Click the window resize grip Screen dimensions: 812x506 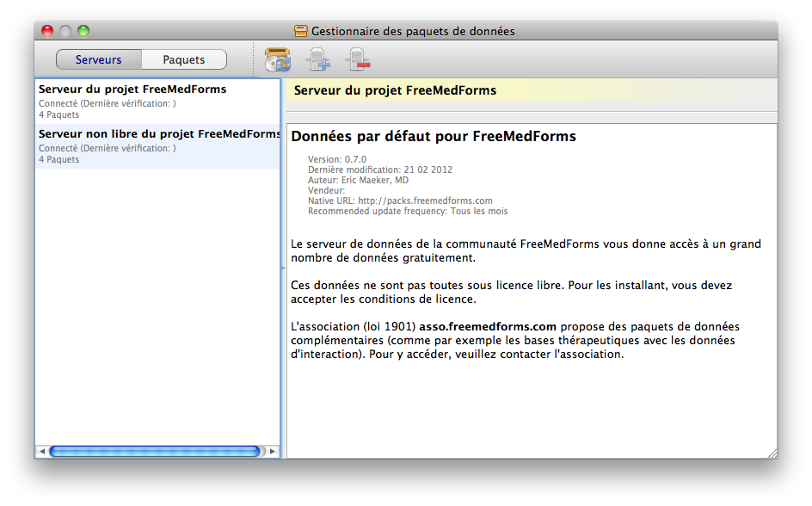[x=772, y=454]
